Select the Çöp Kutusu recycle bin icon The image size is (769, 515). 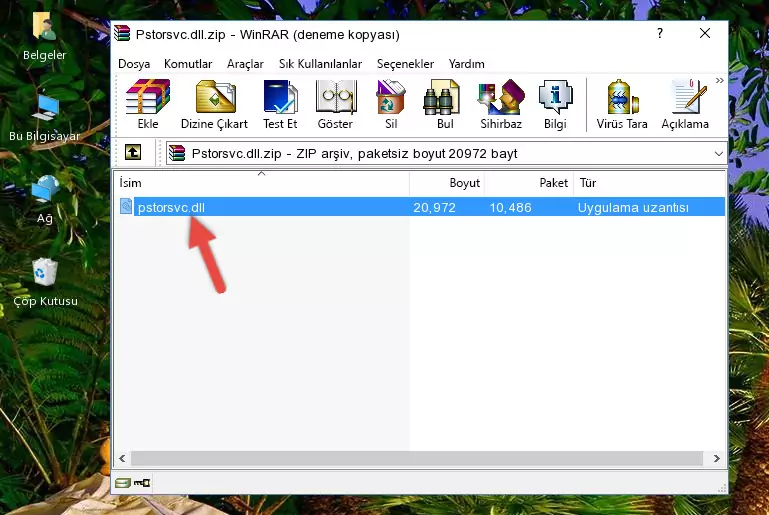45,282
